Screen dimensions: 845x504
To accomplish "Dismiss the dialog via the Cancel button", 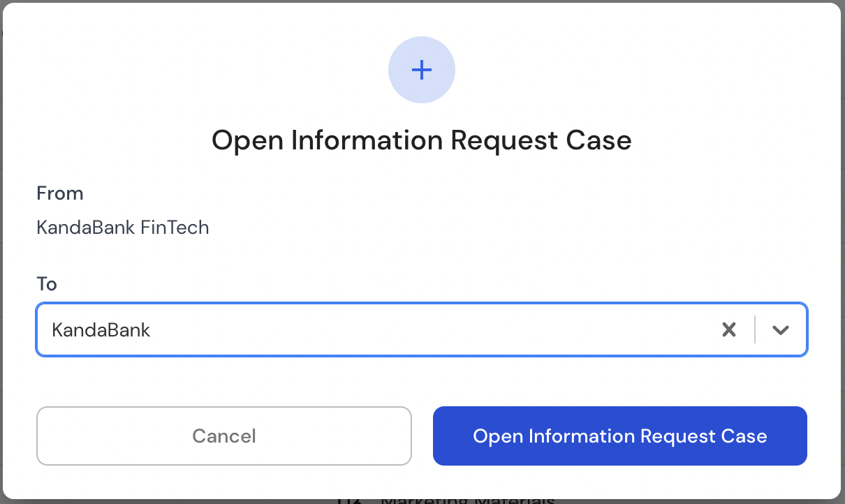I will click(x=224, y=436).
